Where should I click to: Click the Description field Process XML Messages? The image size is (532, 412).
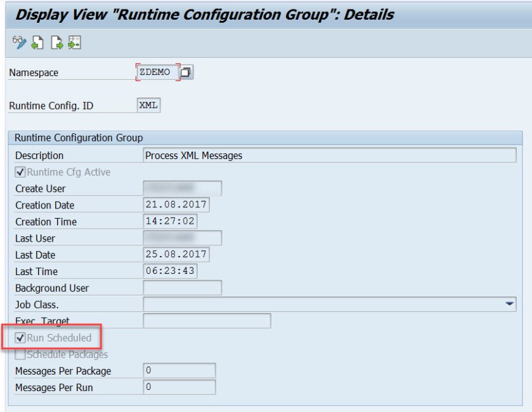click(x=330, y=155)
